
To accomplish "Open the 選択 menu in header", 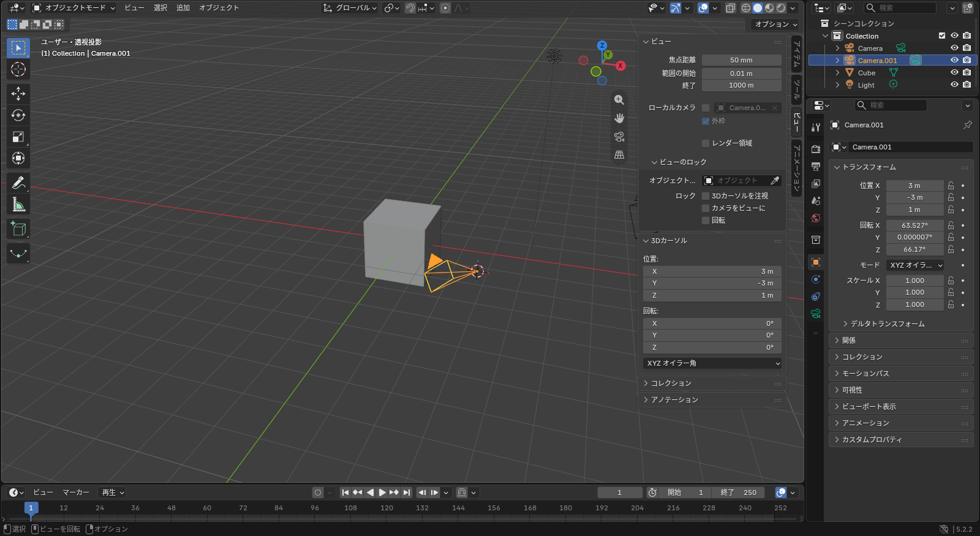I will (x=160, y=8).
